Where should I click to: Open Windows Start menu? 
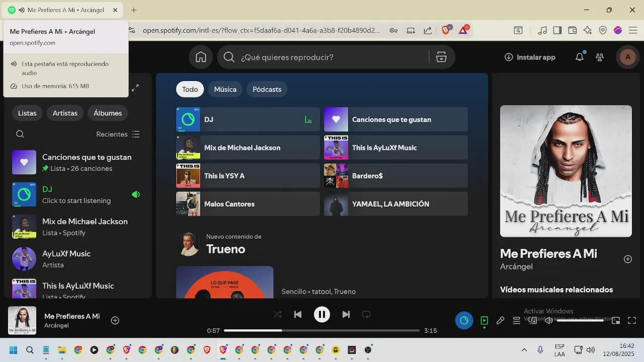point(14,350)
